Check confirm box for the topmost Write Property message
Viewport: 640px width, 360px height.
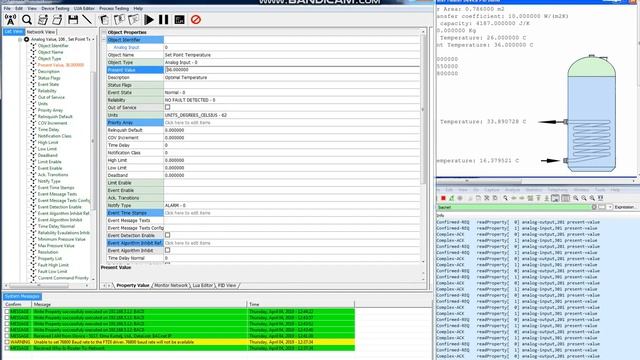[x=7, y=311]
